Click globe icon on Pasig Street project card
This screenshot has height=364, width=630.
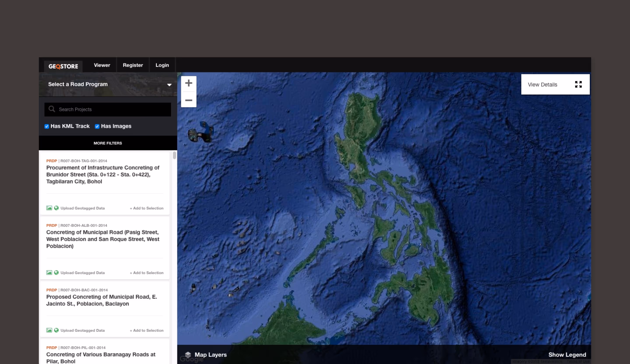(56, 272)
